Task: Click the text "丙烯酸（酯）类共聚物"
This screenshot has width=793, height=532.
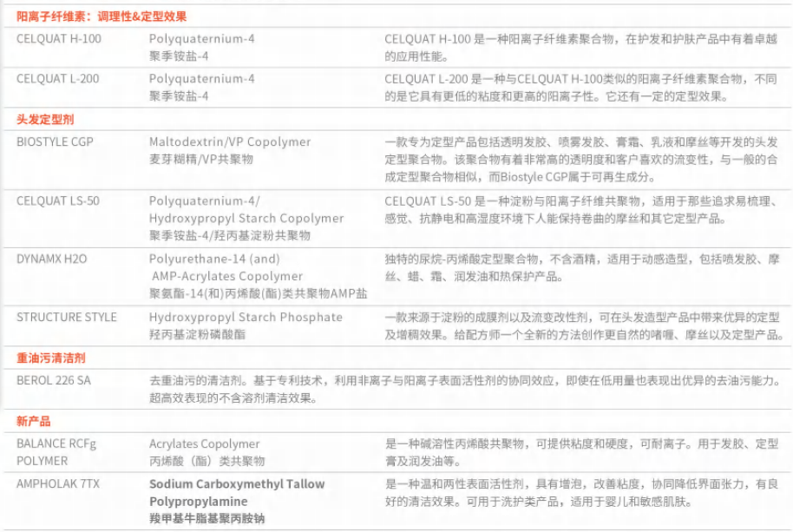Action: (206, 461)
